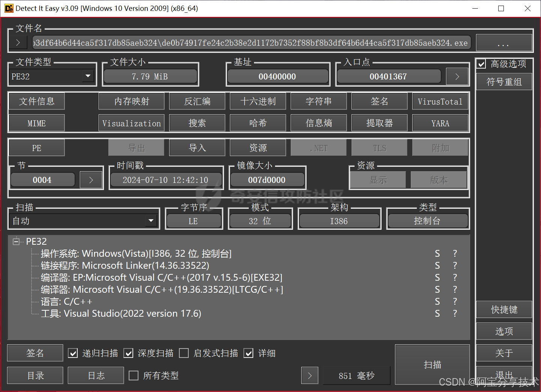The image size is (541, 392).
Task: Uncheck the 详细 checkbox
Action: tap(248, 353)
